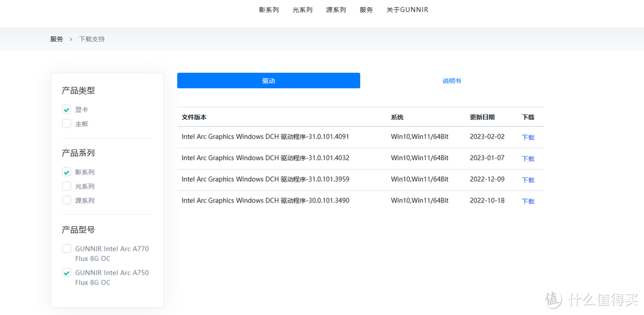Screen dimensions: 644x315
Task: Click the 产品类型 section heading
Action: (x=78, y=91)
